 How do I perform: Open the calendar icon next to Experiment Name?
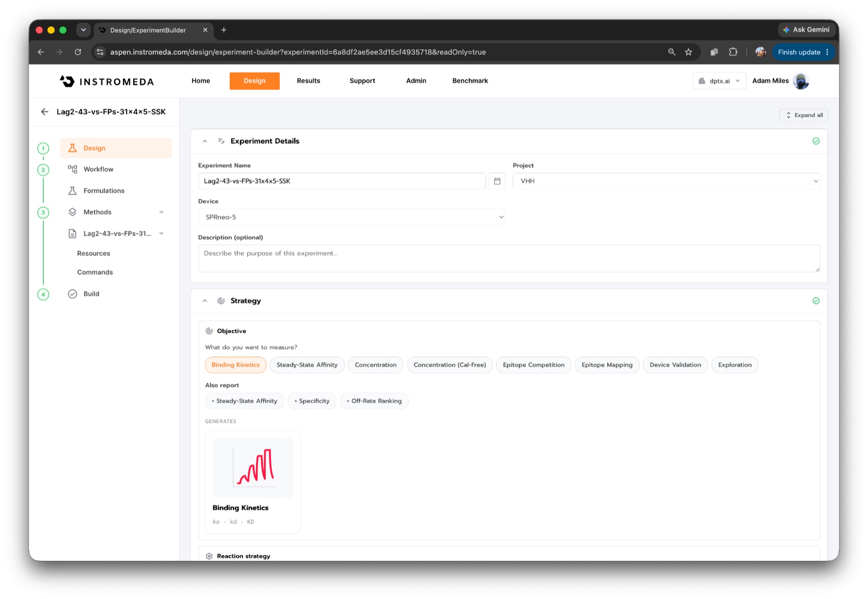click(x=497, y=181)
